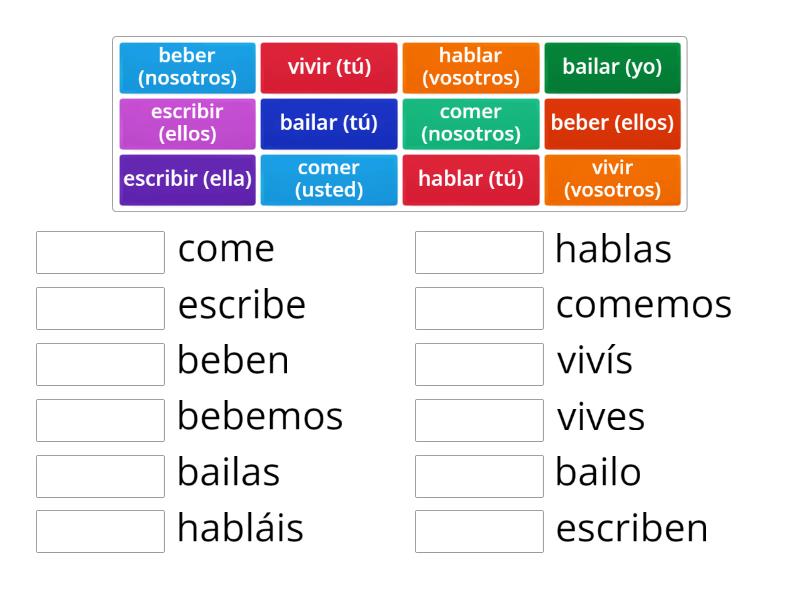Pick the 'hablar (tú)' red tile

pyautogui.click(x=470, y=179)
